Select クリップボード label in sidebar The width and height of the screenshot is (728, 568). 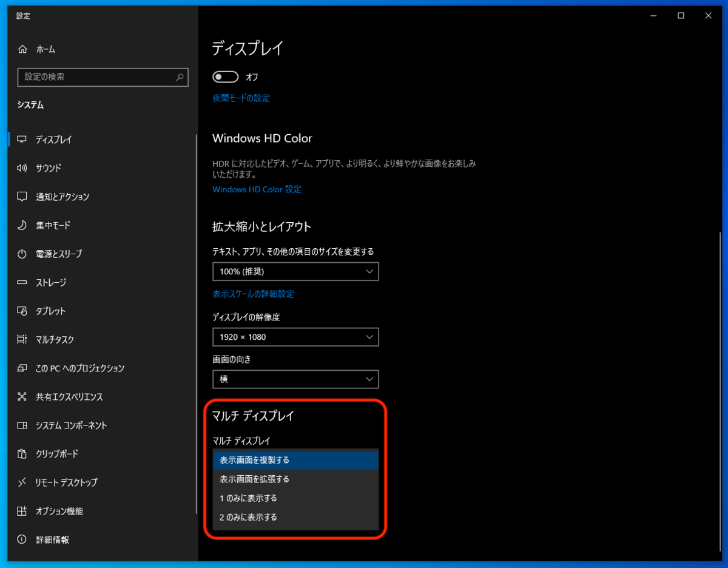(57, 454)
